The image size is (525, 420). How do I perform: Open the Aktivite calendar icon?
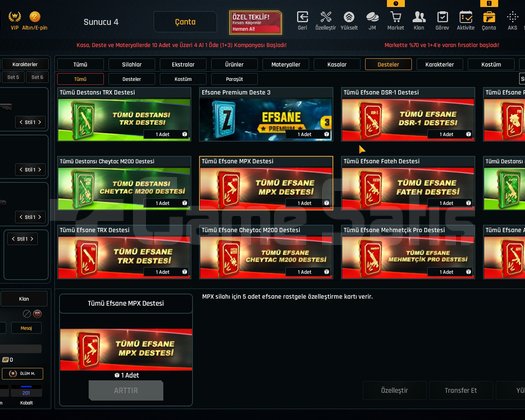[466, 17]
